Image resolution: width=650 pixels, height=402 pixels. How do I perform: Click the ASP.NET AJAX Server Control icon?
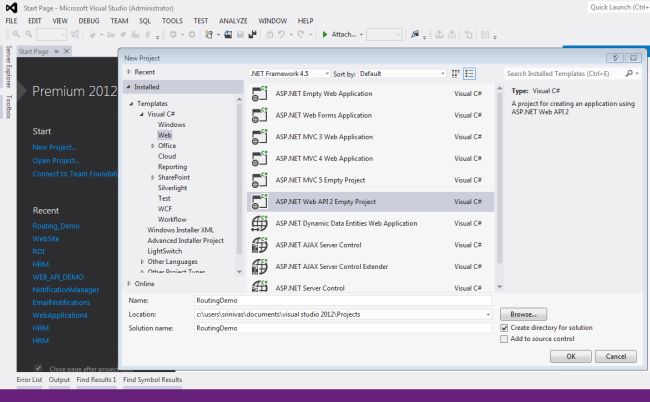tap(260, 245)
